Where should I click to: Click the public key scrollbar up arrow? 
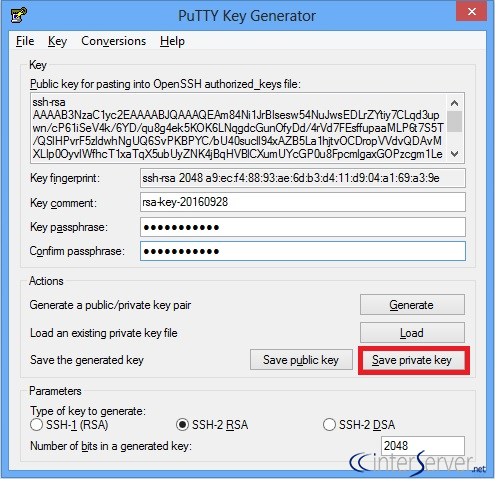(x=455, y=103)
